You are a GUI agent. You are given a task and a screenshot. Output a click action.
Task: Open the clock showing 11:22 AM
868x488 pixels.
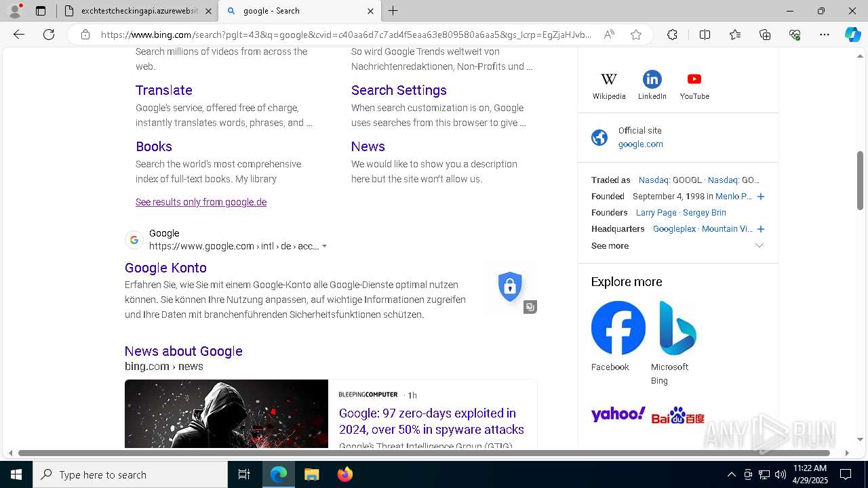(810, 474)
